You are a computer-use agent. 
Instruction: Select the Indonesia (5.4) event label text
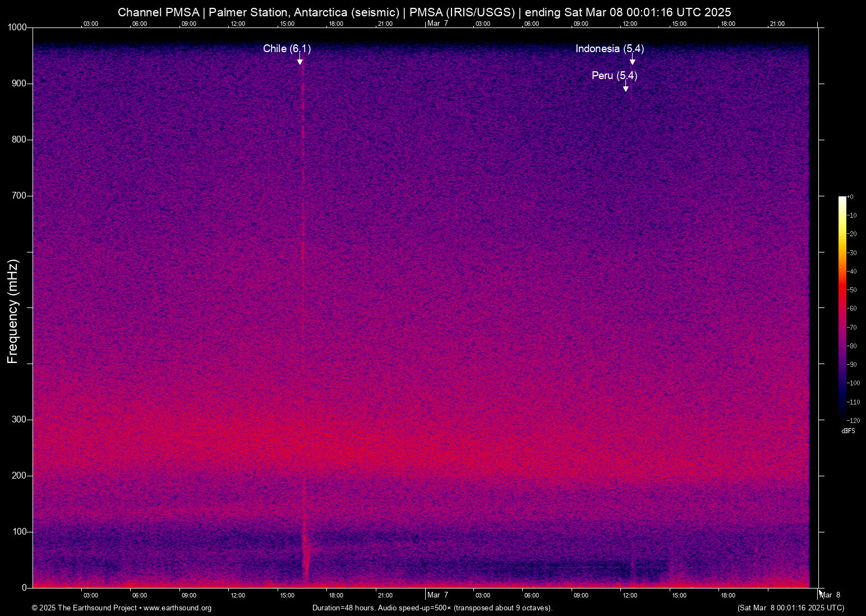(610, 49)
